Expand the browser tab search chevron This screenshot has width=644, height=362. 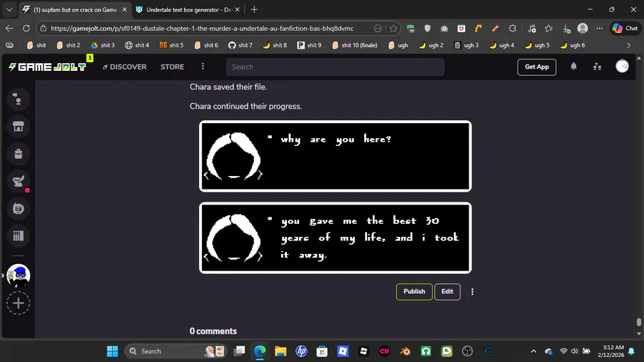pyautogui.click(x=9, y=9)
